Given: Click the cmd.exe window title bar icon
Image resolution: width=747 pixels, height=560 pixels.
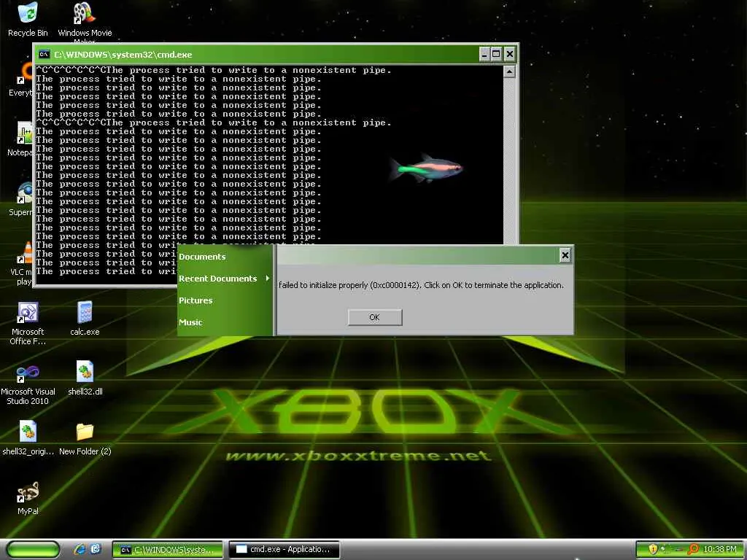Looking at the screenshot, I should click(44, 54).
